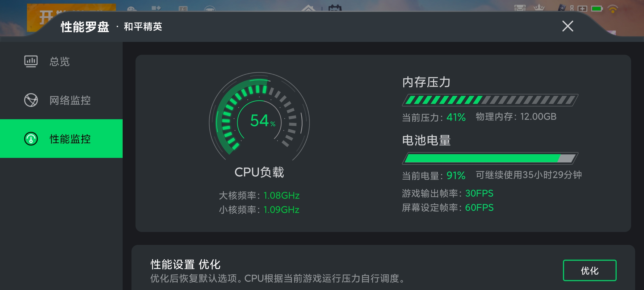
Task: Select the 性能监控 tab
Action: click(61, 139)
